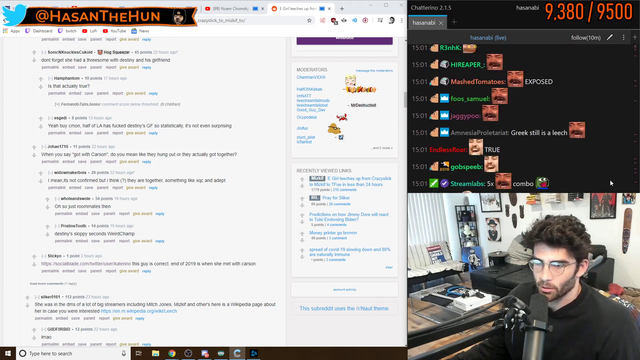Downvote SonicNKnucklesCukold's comment
This screenshot has width=640, height=360.
pyautogui.click(x=34, y=60)
